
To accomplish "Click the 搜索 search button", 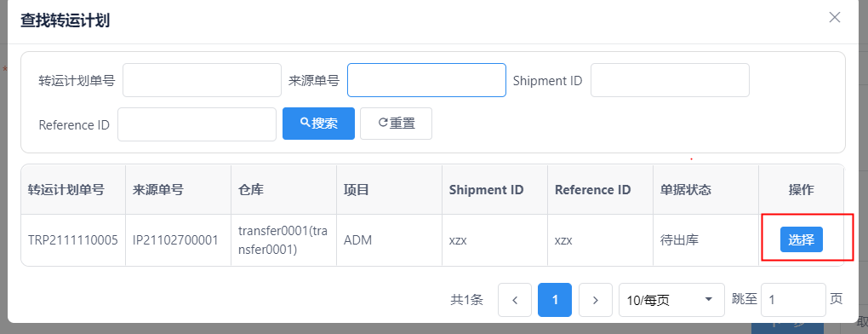I will pos(318,124).
